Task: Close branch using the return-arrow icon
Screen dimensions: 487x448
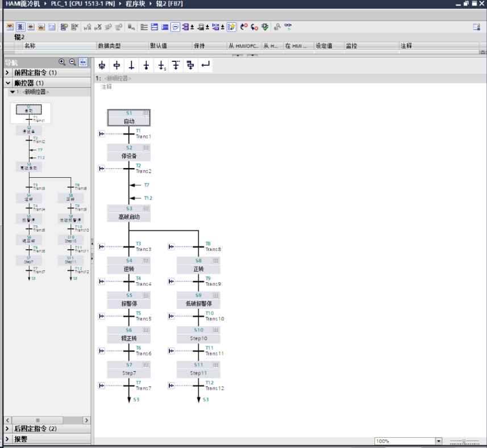Action: pyautogui.click(x=205, y=65)
